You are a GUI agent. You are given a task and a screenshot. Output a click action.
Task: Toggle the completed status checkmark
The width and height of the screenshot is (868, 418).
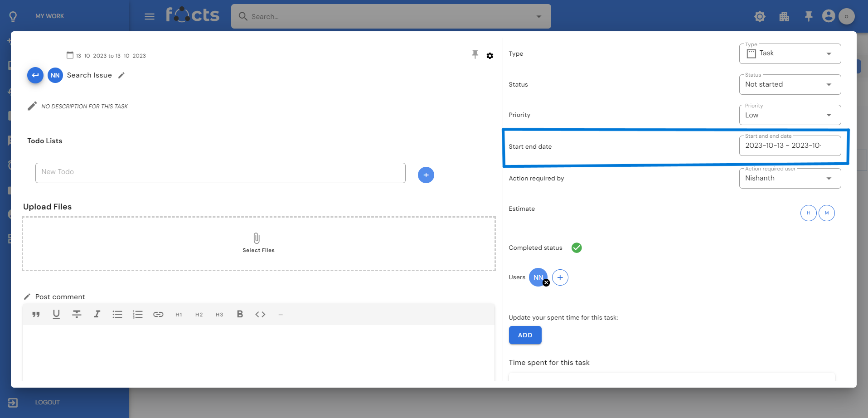tap(577, 248)
